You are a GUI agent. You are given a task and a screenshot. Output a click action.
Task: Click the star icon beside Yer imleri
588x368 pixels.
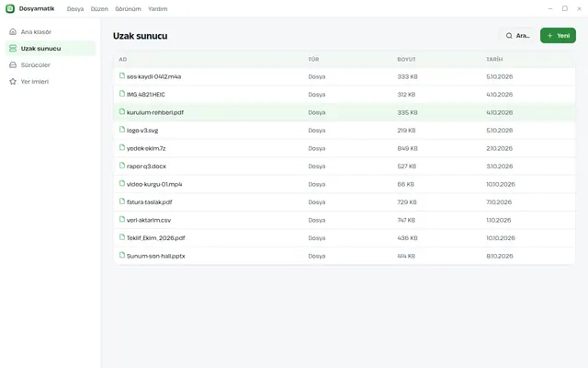(x=13, y=81)
